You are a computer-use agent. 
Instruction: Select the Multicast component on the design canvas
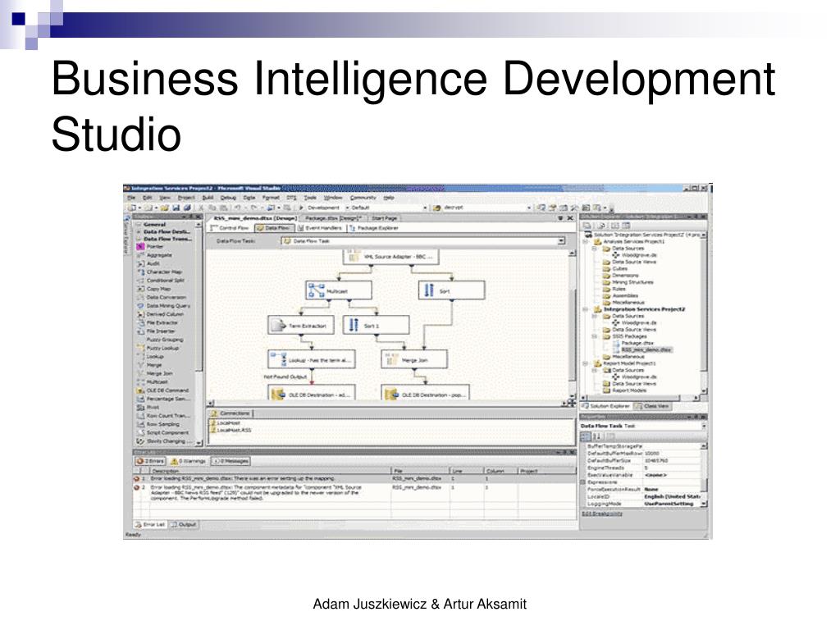click(338, 290)
